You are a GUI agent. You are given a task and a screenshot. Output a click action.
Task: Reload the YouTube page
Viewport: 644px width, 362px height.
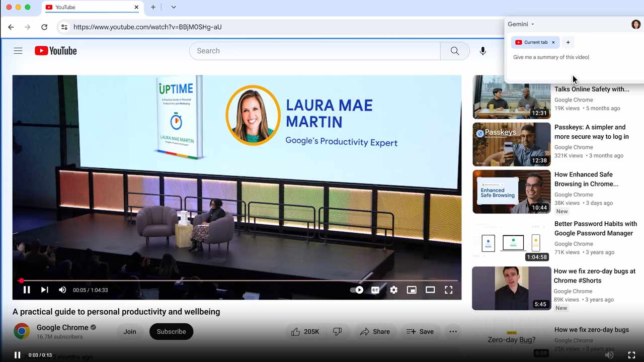(44, 27)
